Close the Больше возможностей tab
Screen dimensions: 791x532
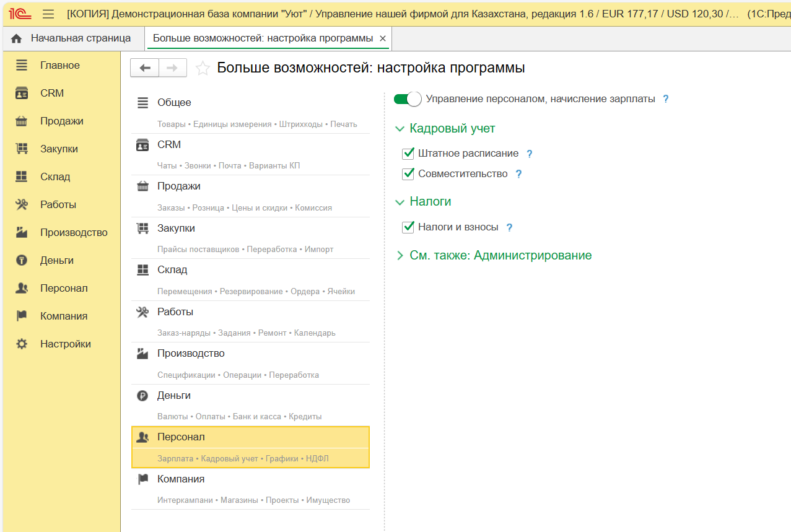383,38
